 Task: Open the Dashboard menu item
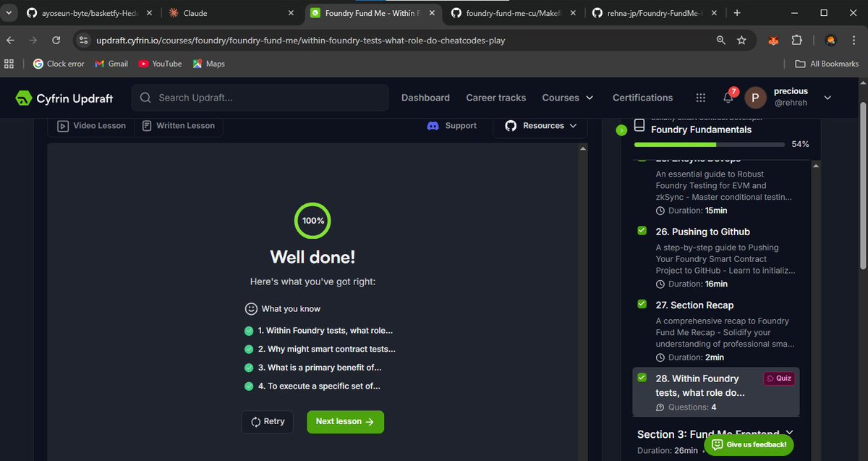tap(425, 97)
